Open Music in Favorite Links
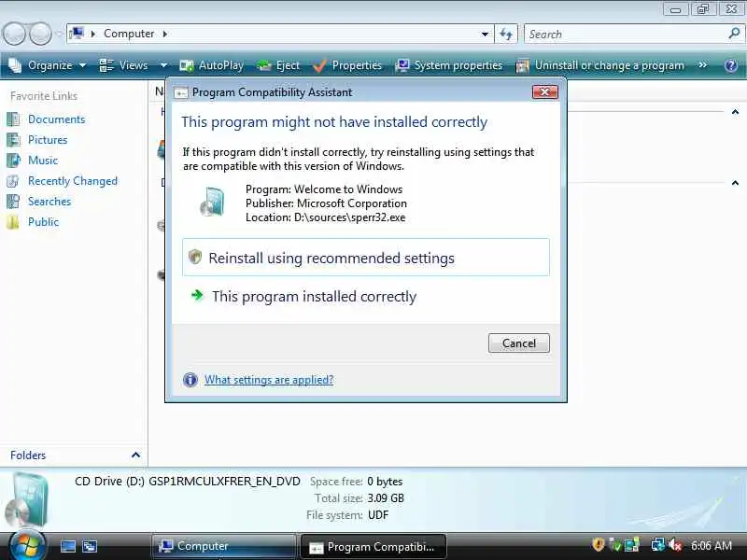The image size is (747, 560). pyautogui.click(x=43, y=160)
